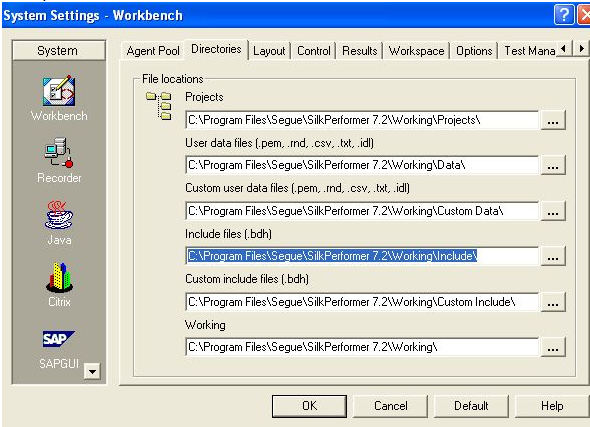Open the Results tab
This screenshot has width=590, height=427.
(x=359, y=51)
